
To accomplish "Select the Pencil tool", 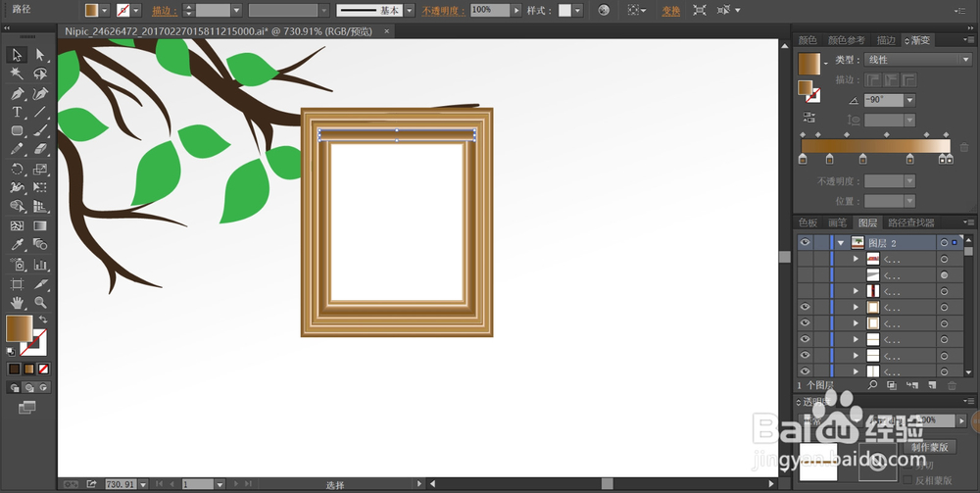I will 17,149.
